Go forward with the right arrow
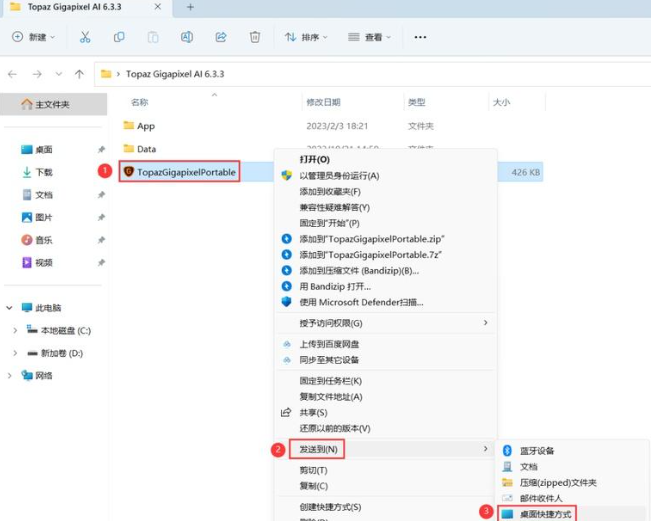 tap(37, 74)
